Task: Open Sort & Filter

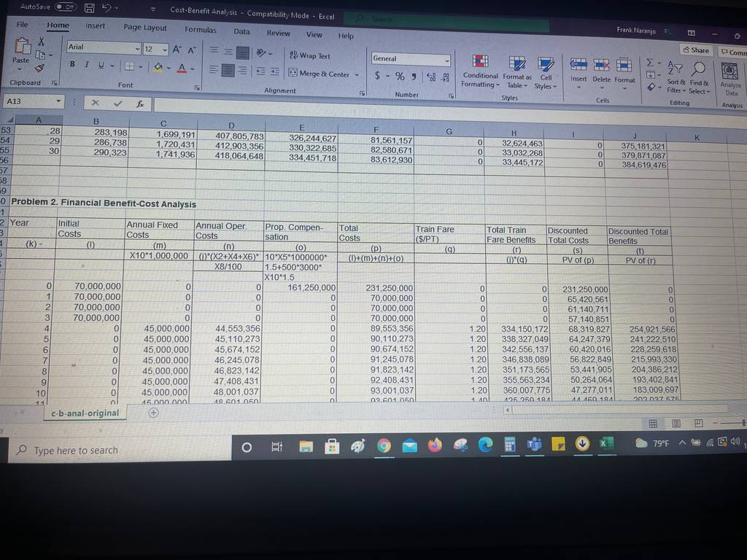Action: tap(676, 77)
